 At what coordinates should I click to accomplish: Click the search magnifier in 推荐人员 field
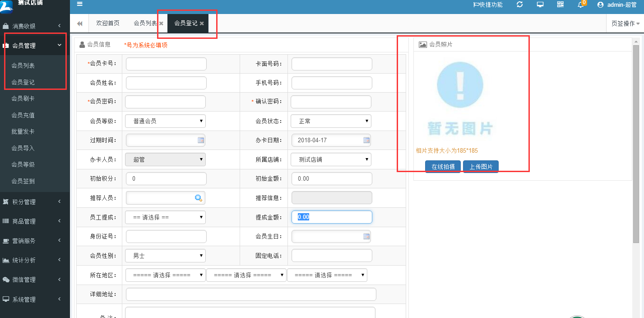pyautogui.click(x=199, y=197)
